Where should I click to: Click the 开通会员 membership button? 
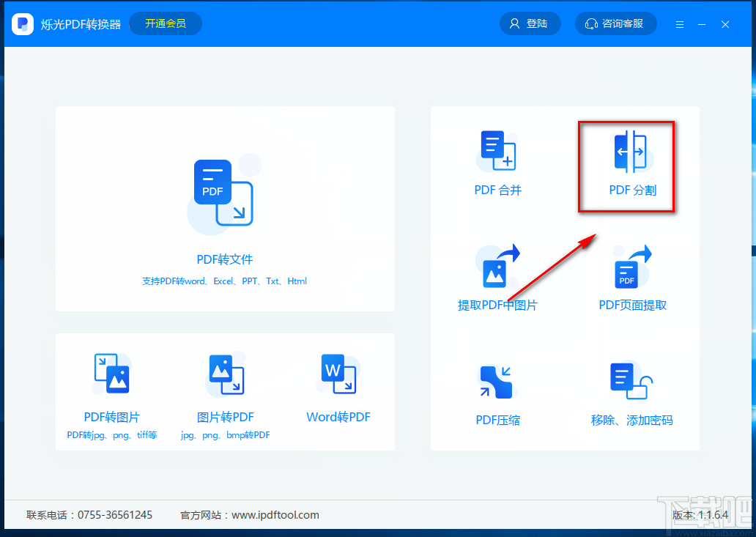point(165,23)
